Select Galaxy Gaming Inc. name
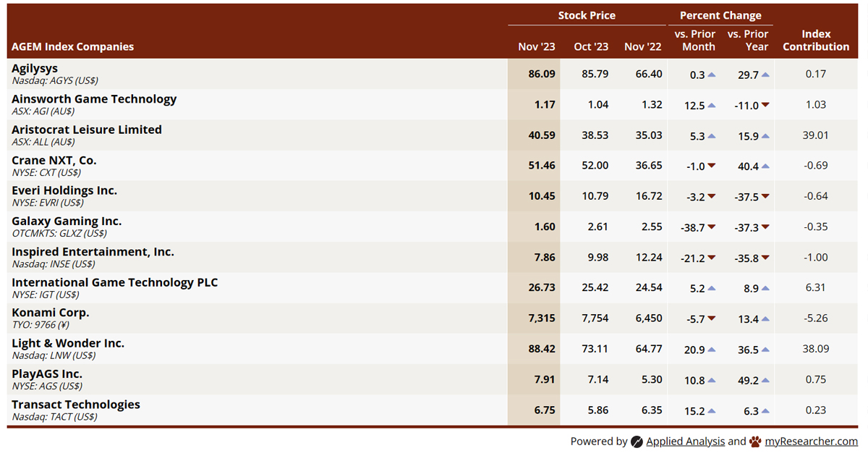 [67, 221]
